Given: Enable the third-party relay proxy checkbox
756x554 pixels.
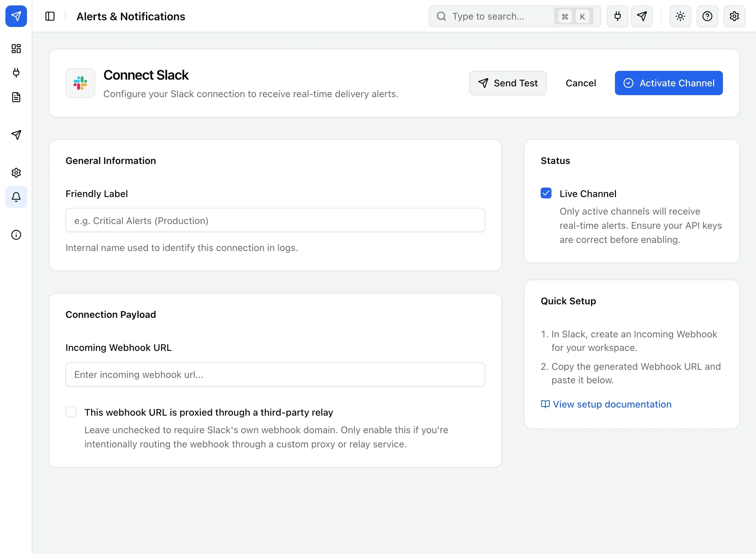Looking at the screenshot, I should (x=71, y=412).
